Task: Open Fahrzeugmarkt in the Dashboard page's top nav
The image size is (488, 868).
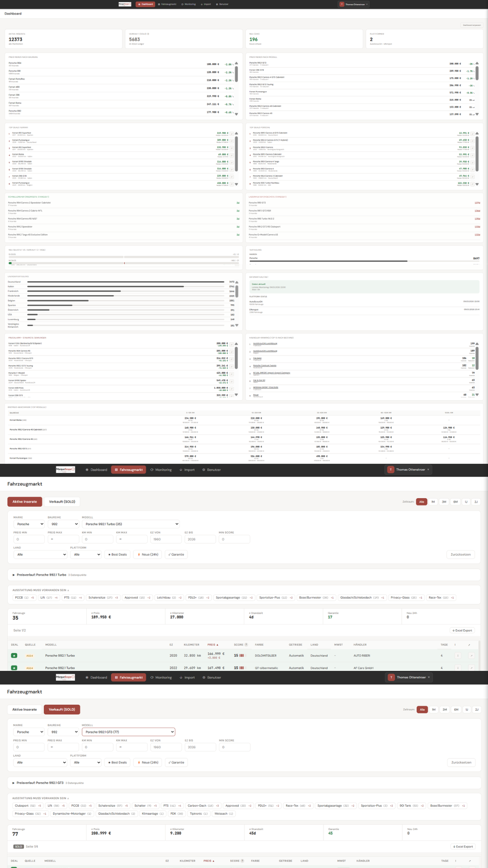Action: pyautogui.click(x=167, y=4)
